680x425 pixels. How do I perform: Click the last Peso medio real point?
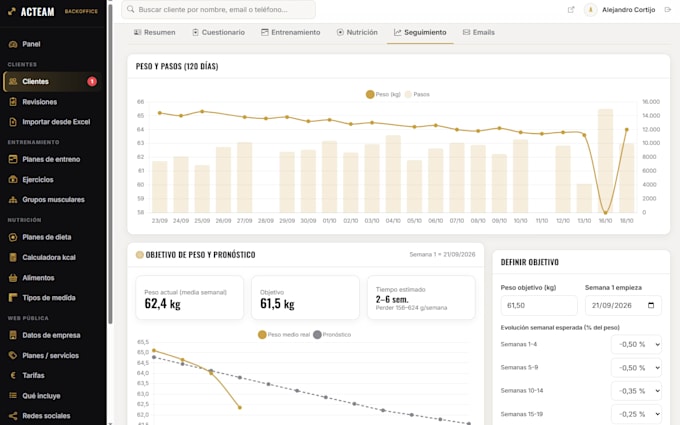tap(240, 407)
